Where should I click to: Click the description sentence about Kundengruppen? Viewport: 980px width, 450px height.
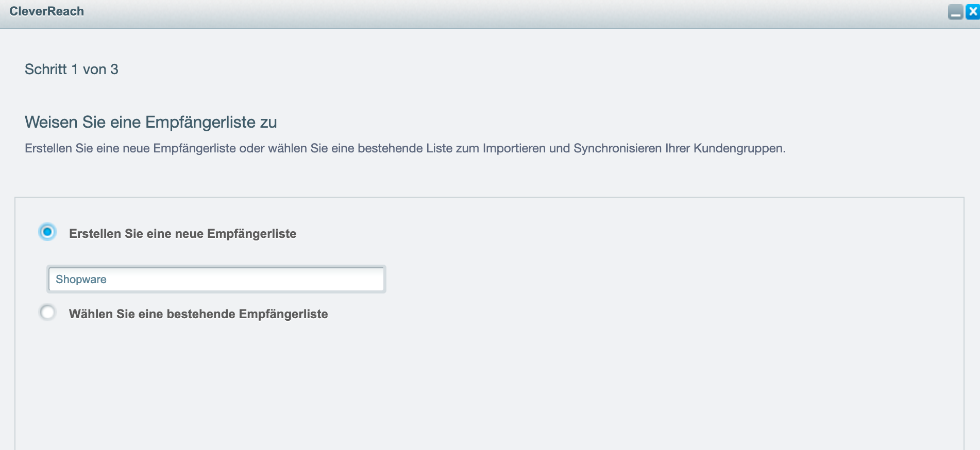click(405, 148)
